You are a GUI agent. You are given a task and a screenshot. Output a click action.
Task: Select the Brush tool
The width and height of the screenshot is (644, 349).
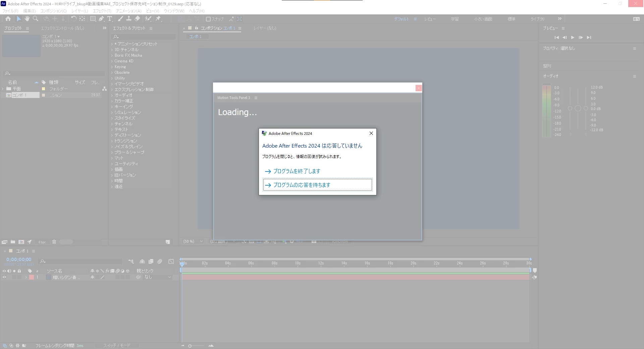click(x=120, y=19)
